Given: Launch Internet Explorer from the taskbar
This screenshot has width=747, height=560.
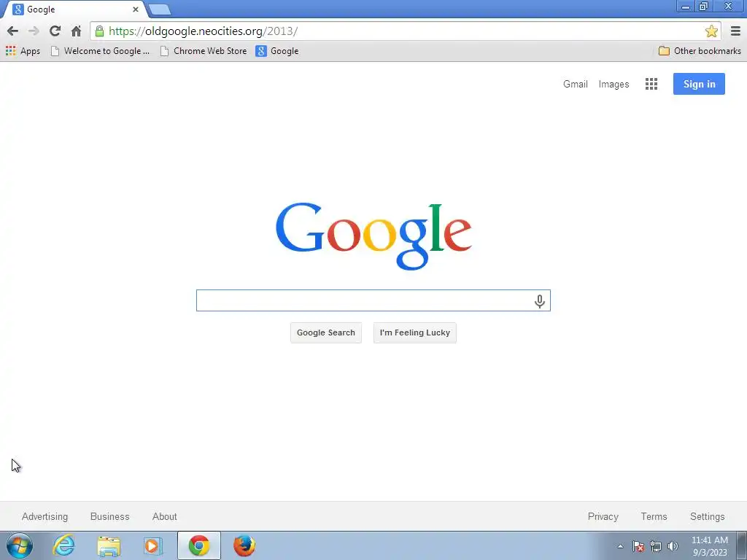Looking at the screenshot, I should point(64,545).
